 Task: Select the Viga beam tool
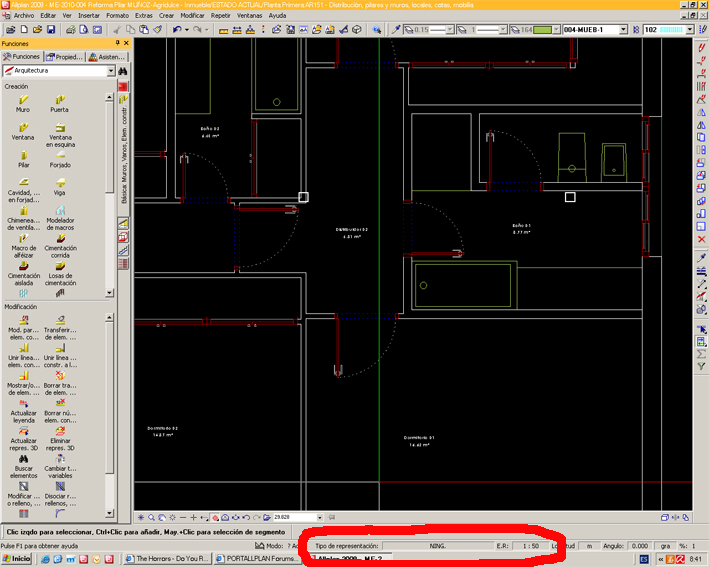60,187
